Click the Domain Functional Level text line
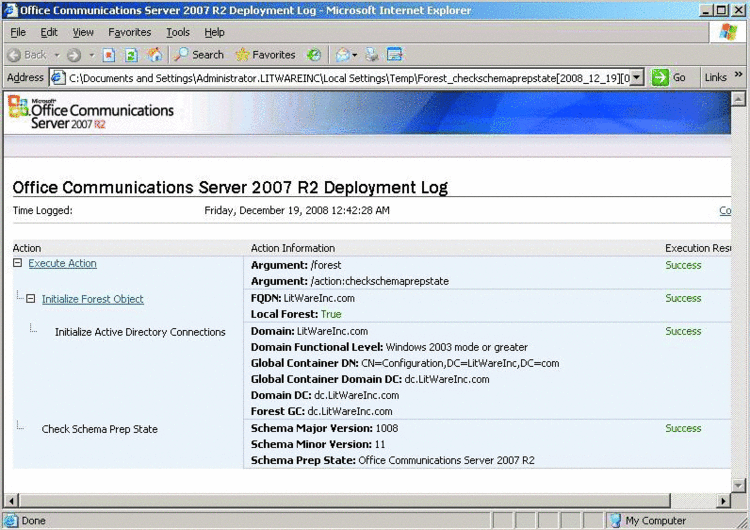 389,347
